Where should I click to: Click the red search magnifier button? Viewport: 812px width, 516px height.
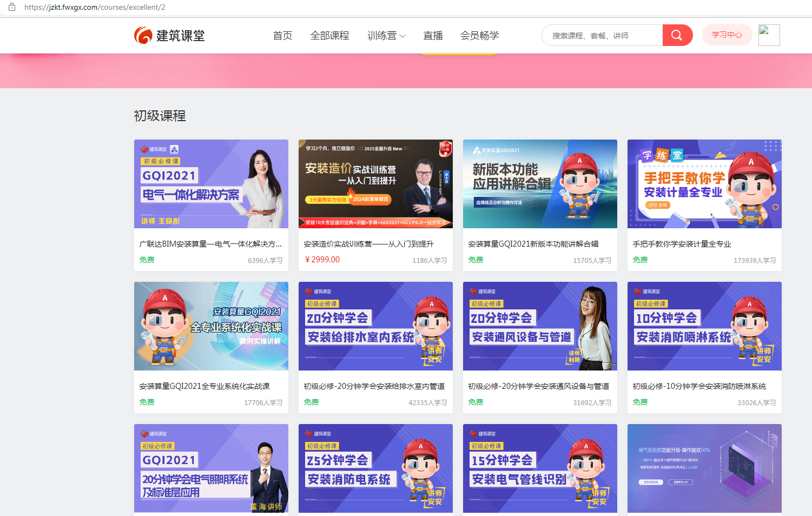[x=677, y=35]
